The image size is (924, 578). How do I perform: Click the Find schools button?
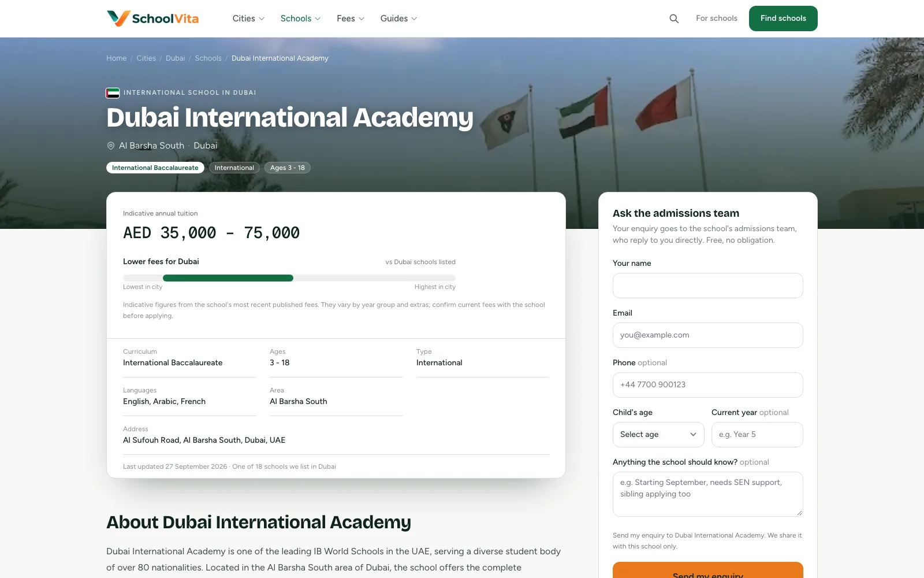coord(783,18)
